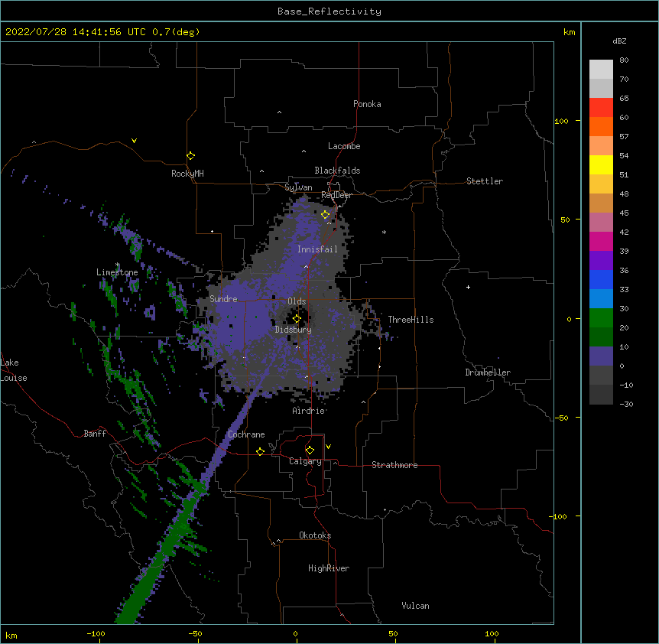Click the Lake Louise label

(x=14, y=370)
